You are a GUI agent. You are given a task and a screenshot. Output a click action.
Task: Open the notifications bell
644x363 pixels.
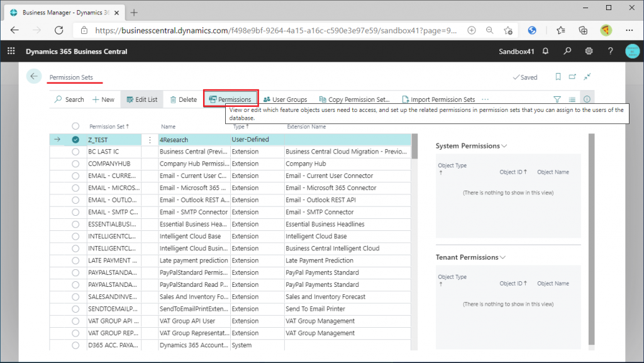545,51
